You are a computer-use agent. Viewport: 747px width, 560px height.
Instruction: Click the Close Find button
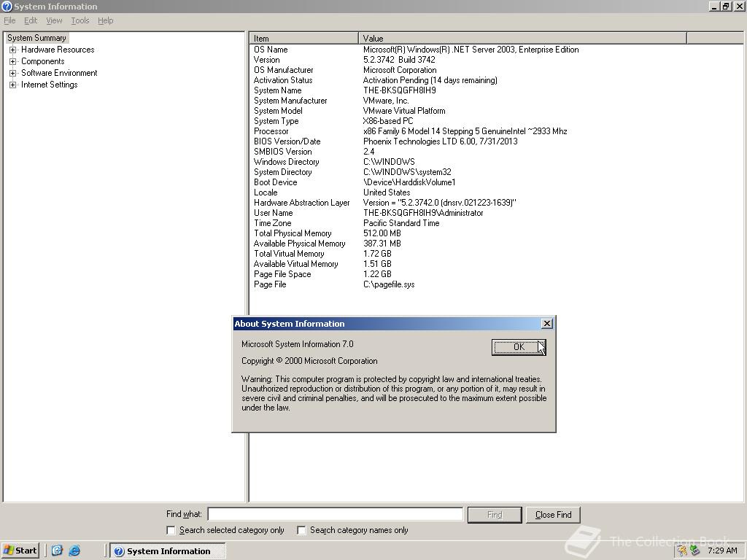coord(553,515)
